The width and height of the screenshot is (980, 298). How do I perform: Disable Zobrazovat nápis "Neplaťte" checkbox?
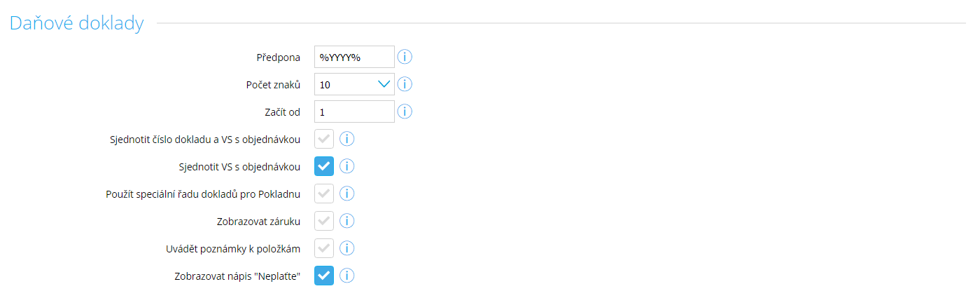[324, 276]
